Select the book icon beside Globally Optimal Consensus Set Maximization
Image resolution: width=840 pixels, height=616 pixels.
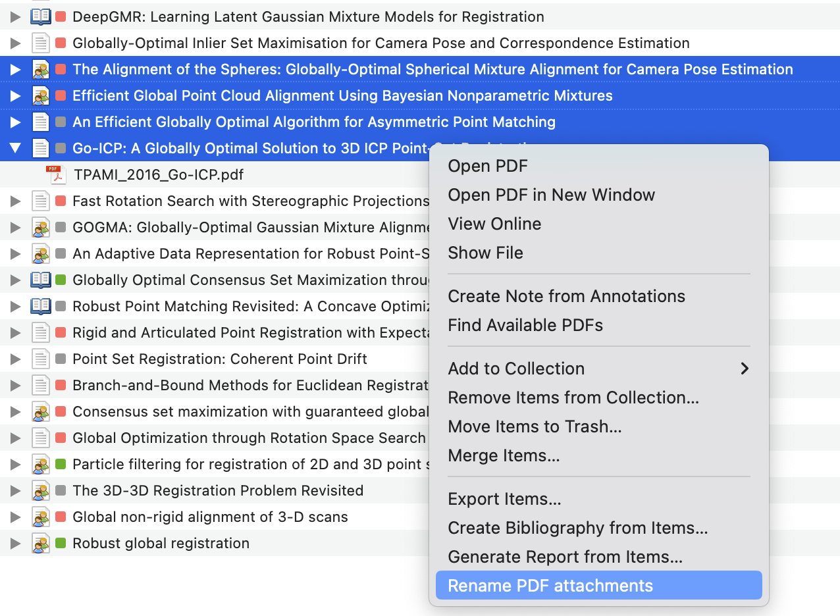[39, 280]
